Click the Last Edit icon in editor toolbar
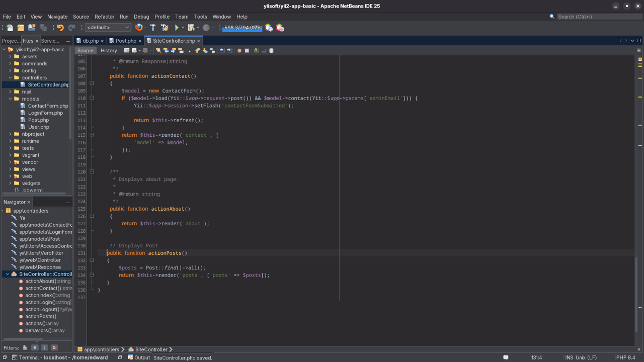The height and width of the screenshot is (362, 644). [127, 50]
